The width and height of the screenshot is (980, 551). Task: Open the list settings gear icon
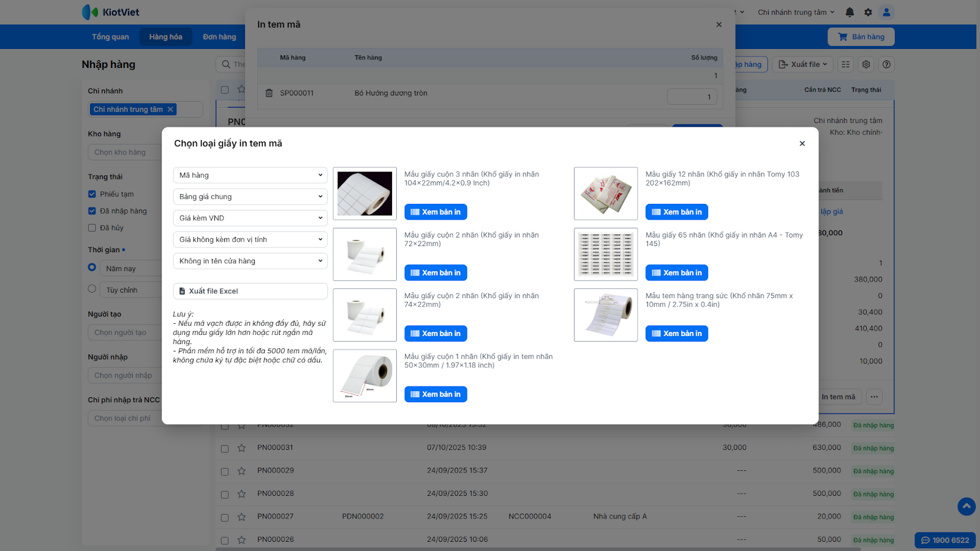tap(866, 64)
